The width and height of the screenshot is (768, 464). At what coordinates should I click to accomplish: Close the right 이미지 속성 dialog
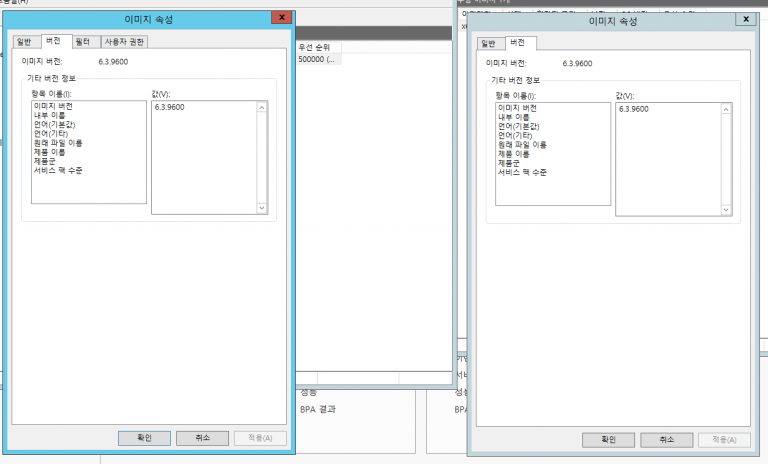(x=746, y=18)
